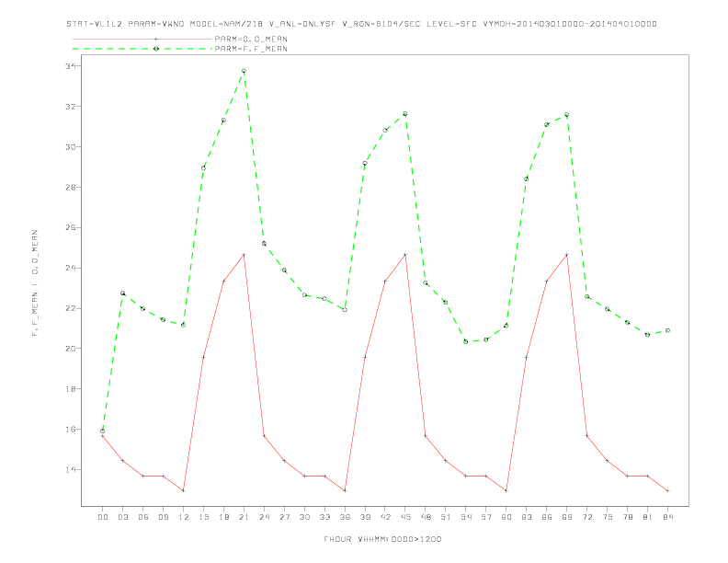The image size is (728, 563).
Task: Click x-axis tick label 57
Action: click(486, 517)
